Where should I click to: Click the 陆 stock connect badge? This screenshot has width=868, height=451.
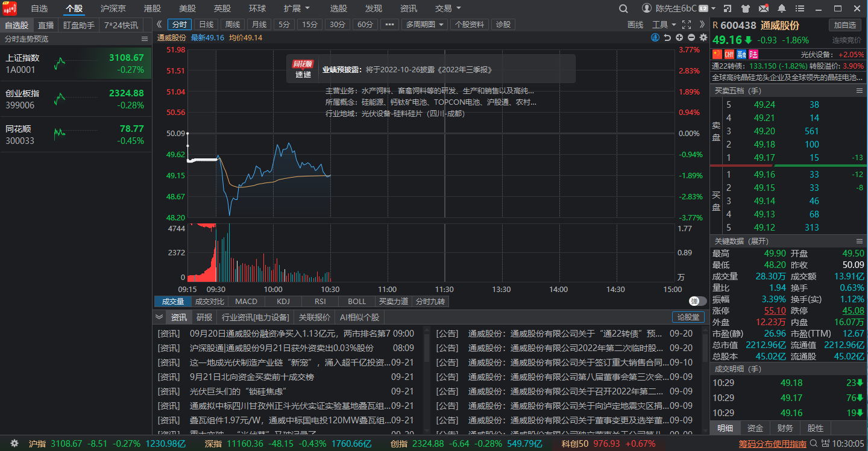point(753,54)
